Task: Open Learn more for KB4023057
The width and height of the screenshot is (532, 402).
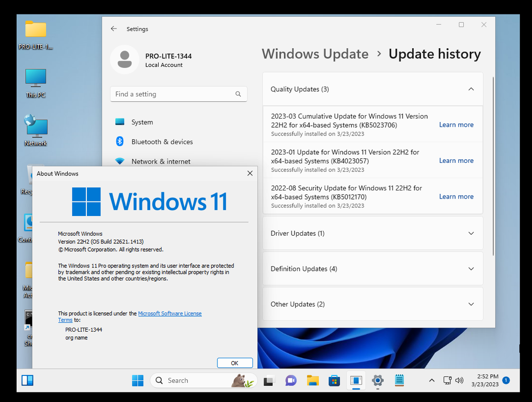Action: click(x=456, y=160)
